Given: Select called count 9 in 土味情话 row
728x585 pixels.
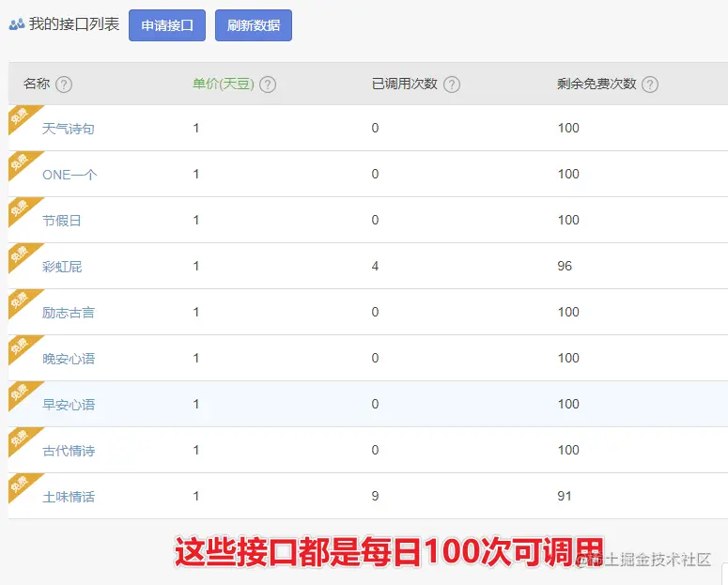Looking at the screenshot, I should [x=375, y=496].
